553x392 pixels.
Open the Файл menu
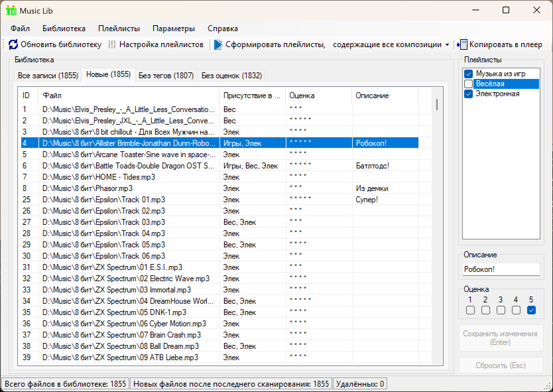[20, 29]
